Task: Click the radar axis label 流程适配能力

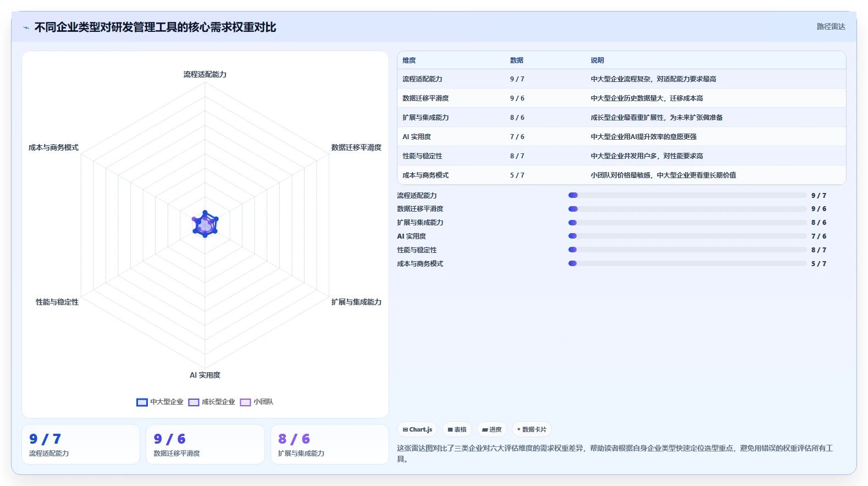Action: point(205,74)
